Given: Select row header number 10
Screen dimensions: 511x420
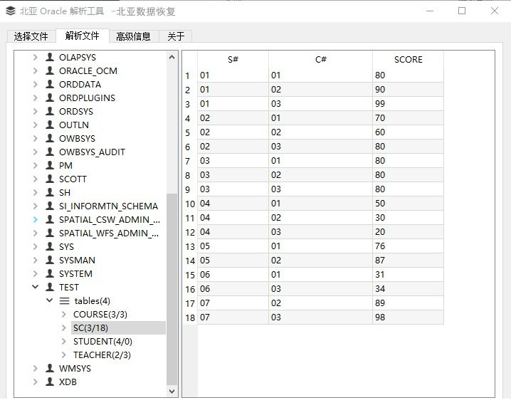Looking at the screenshot, I should pyautogui.click(x=190, y=204).
